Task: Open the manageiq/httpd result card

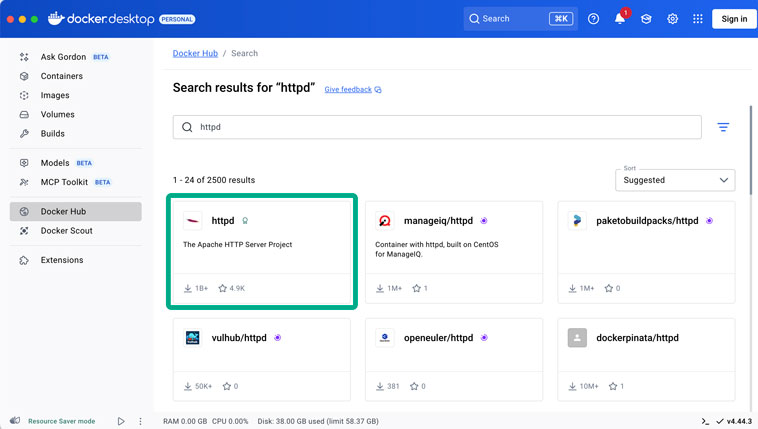Action: 454,252
